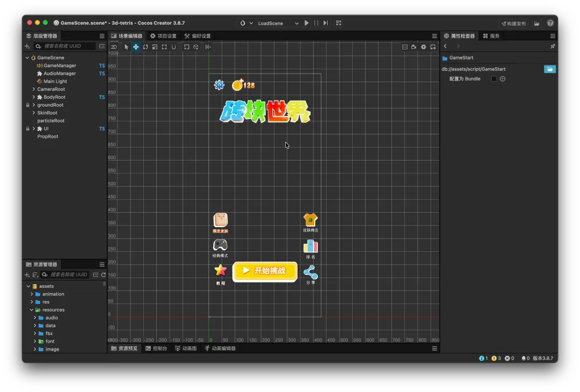Viewport: 580px width, 392px height.
Task: Click the blue folder icon beside the asset path
Action: click(x=549, y=69)
